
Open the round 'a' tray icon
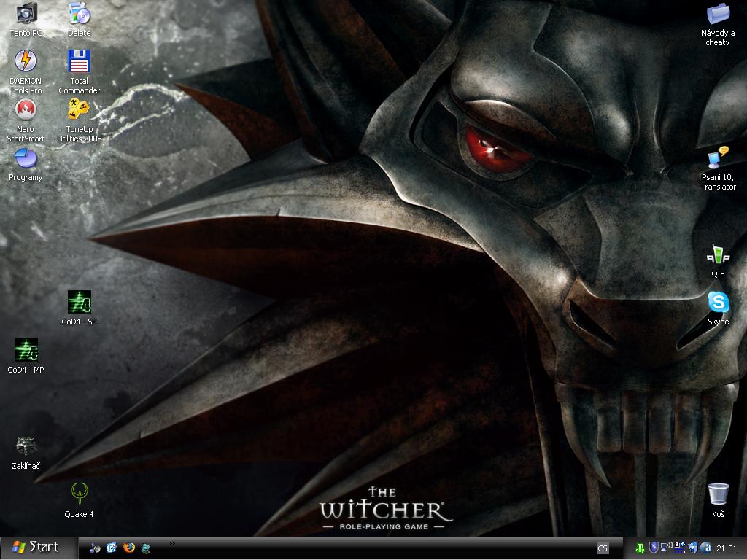coord(706,548)
